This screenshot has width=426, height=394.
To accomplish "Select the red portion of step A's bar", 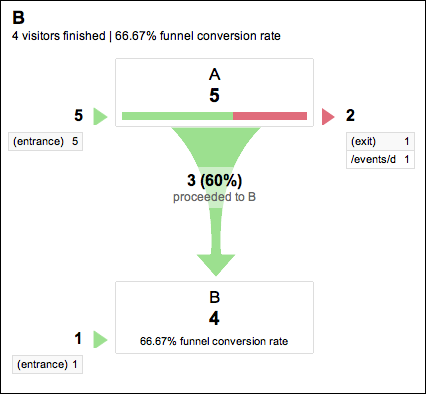I will click(x=270, y=116).
